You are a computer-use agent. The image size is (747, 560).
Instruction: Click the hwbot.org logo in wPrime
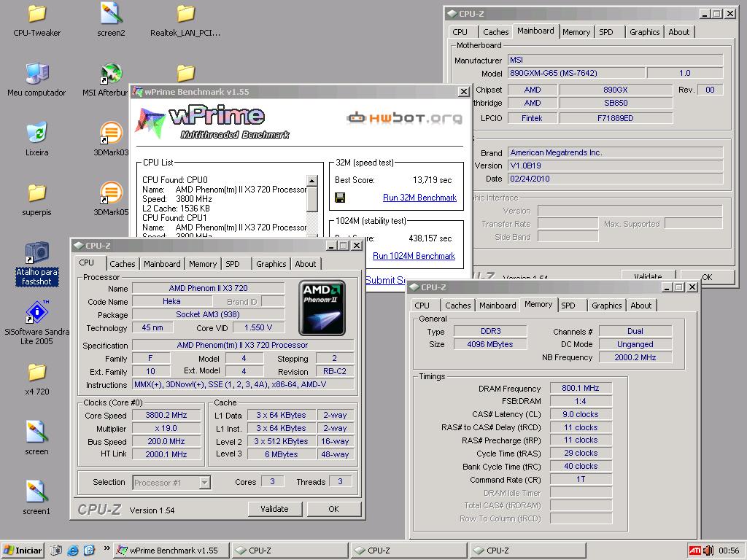pos(404,117)
